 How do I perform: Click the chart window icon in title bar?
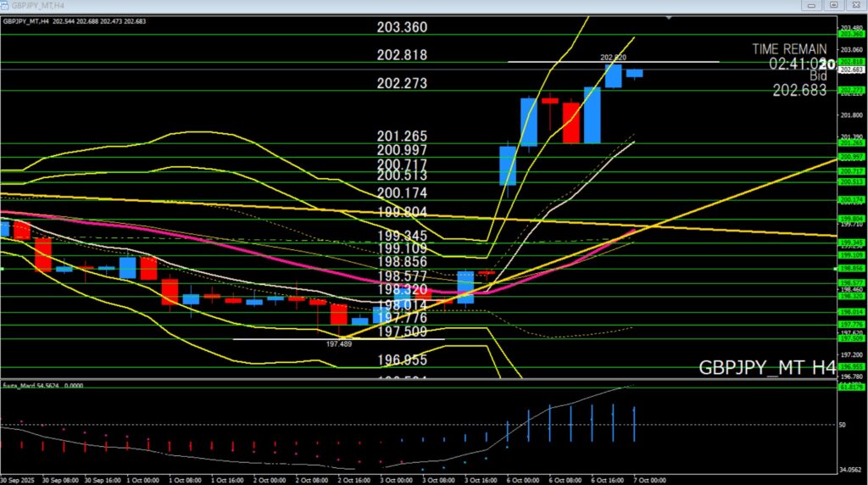[6, 5]
